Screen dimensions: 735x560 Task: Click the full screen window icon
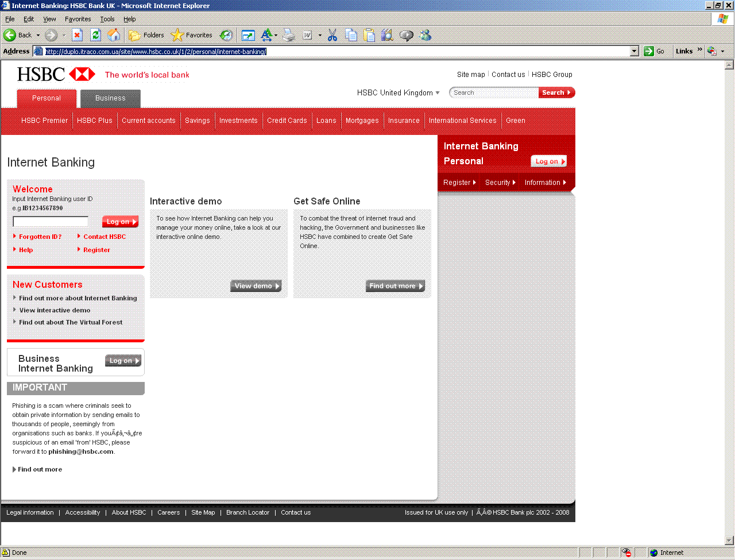coord(248,35)
